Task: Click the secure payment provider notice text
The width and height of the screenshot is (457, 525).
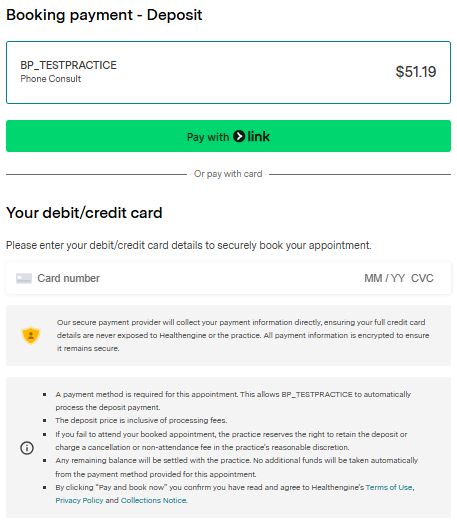Action: pyautogui.click(x=243, y=335)
